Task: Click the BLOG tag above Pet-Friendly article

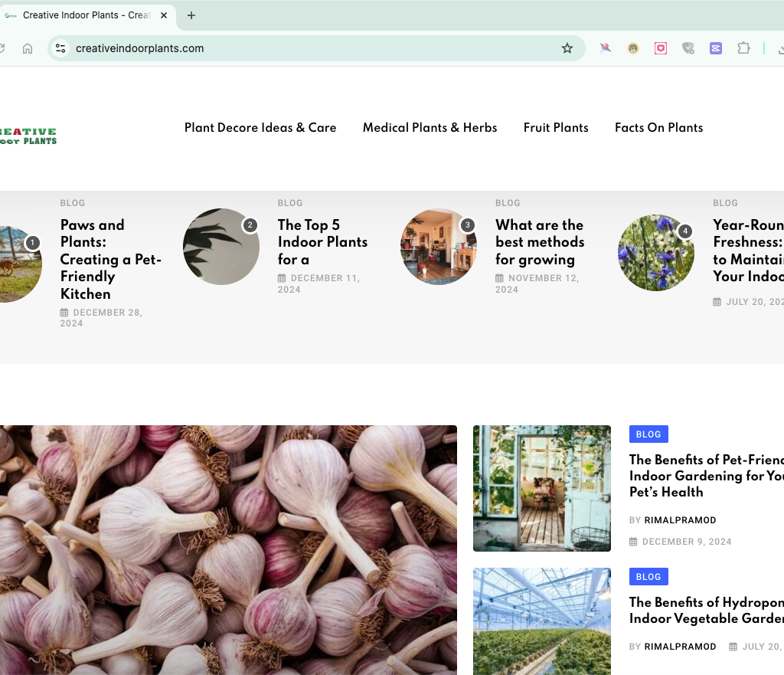Action: click(648, 434)
